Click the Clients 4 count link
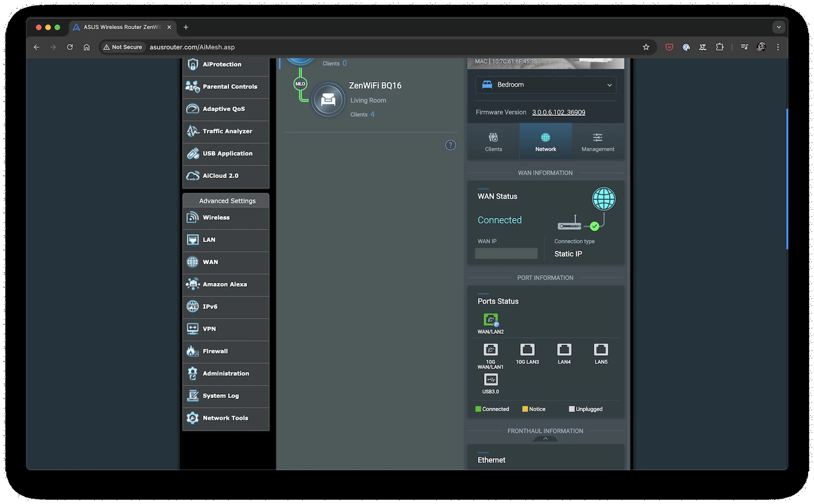Image resolution: width=814 pixels, height=504 pixels. point(372,114)
